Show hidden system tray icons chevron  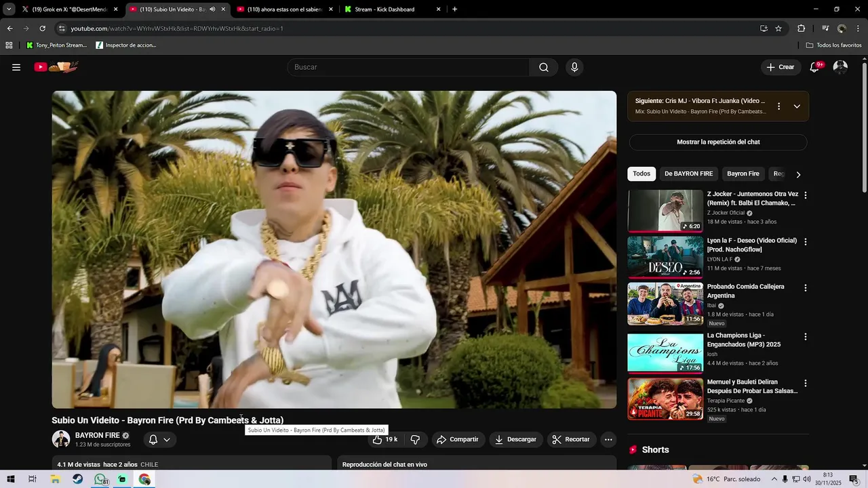[x=774, y=479]
